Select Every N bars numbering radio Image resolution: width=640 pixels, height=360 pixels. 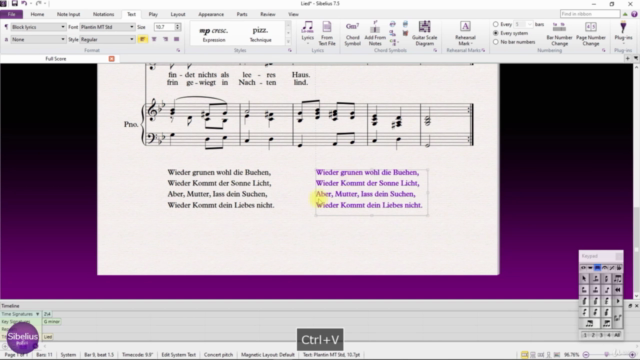point(496,24)
